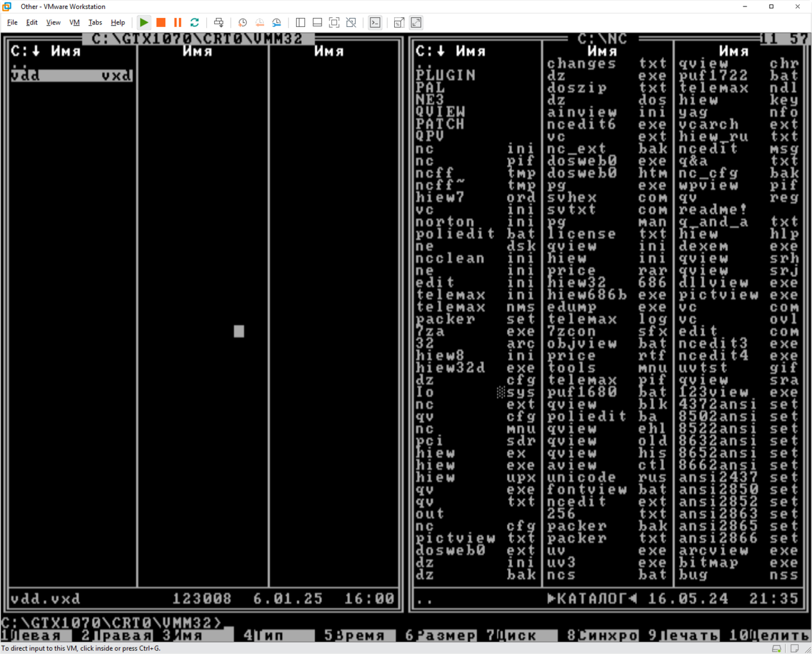This screenshot has width=812, height=654.
Task: Select the license txt file
Action: click(x=607, y=234)
